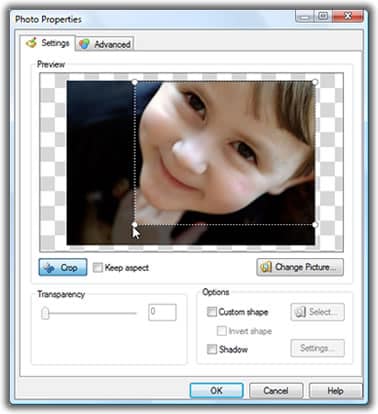Viewport: 378px width, 414px height.
Task: Minimize the Photo Properties window
Action: [304, 16]
